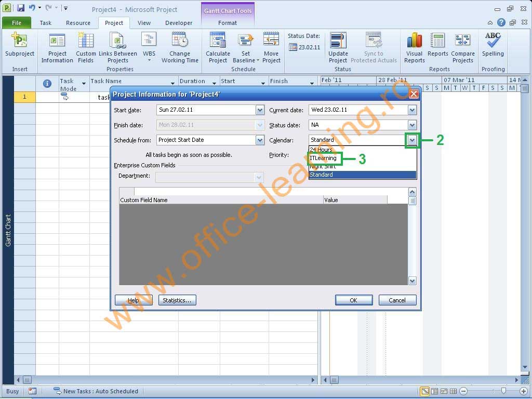Viewport: 532px width, 399px height.
Task: Open the File tab
Action: point(17,23)
